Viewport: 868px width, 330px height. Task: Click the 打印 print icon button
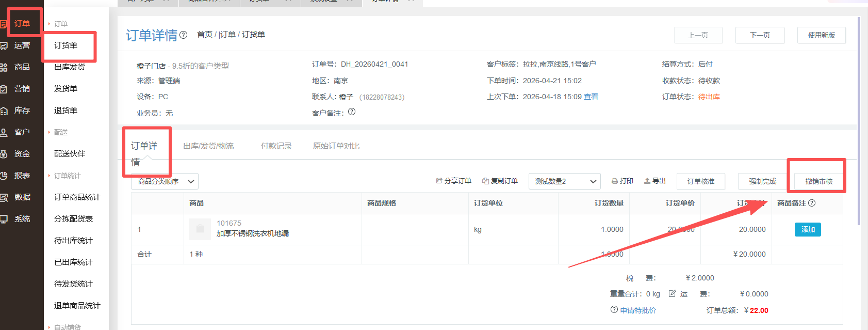coord(623,181)
